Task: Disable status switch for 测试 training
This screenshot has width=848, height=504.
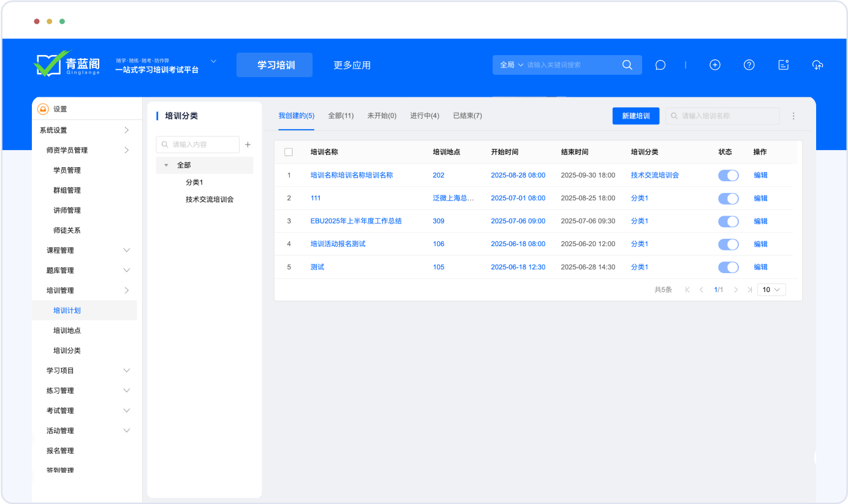Action: 728,267
